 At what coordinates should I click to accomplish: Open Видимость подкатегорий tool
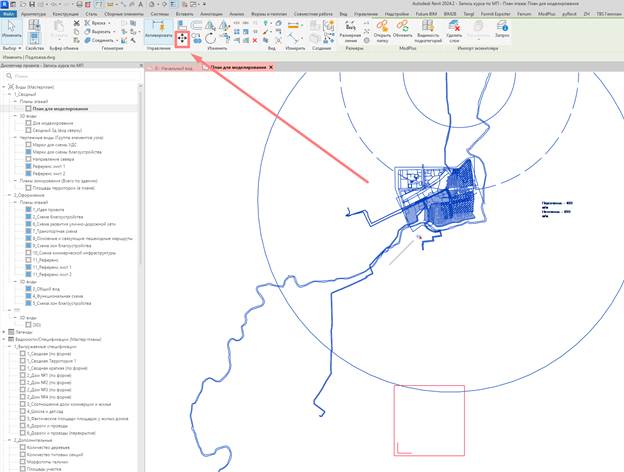pos(428,31)
